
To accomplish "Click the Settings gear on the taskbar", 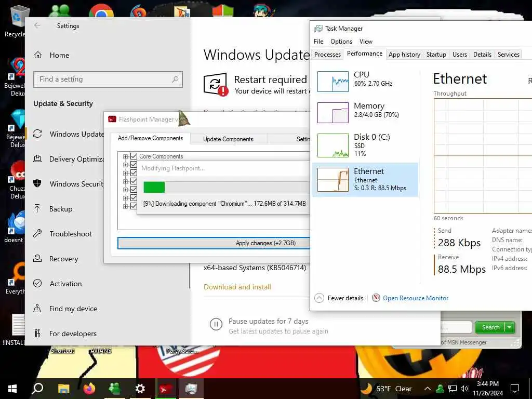I will [140, 389].
